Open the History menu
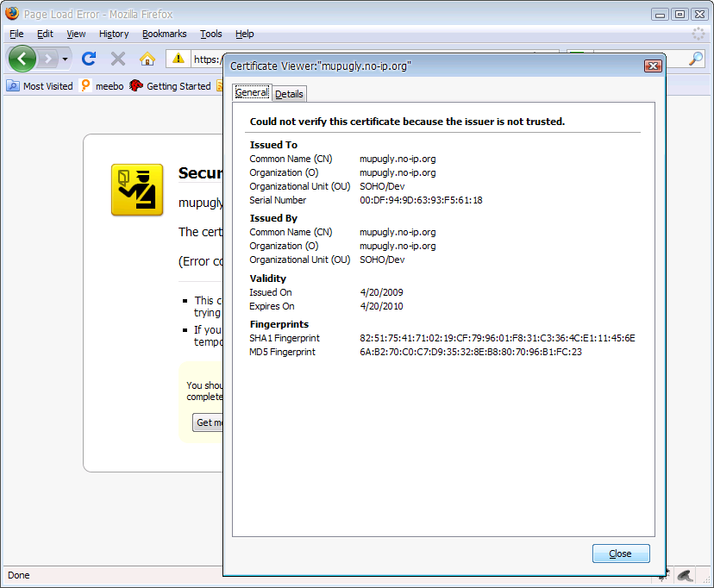The width and height of the screenshot is (714, 588). 114,34
